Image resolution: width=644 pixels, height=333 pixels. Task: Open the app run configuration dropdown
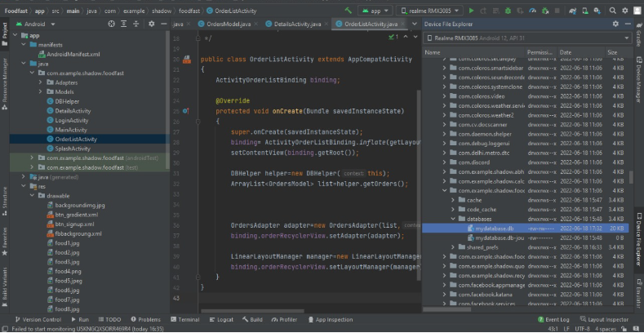(x=375, y=11)
